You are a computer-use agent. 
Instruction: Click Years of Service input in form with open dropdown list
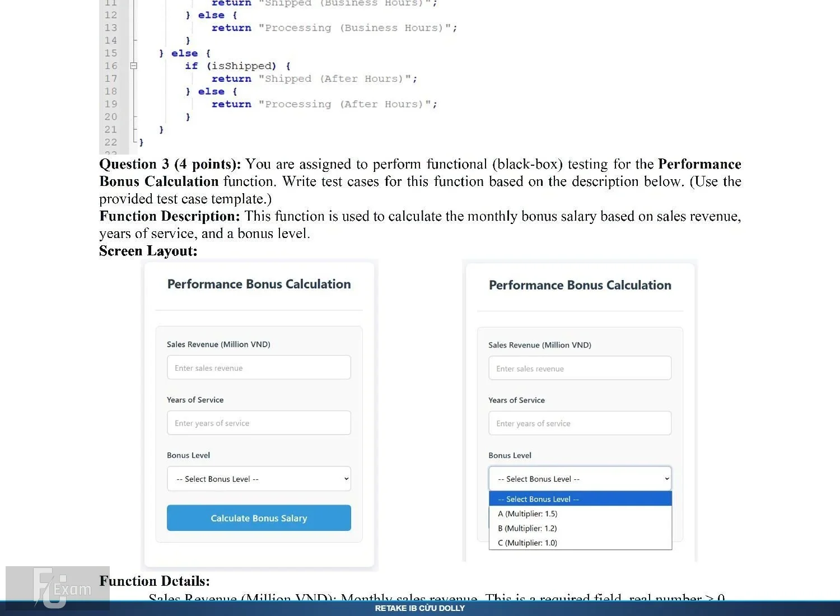coord(580,423)
